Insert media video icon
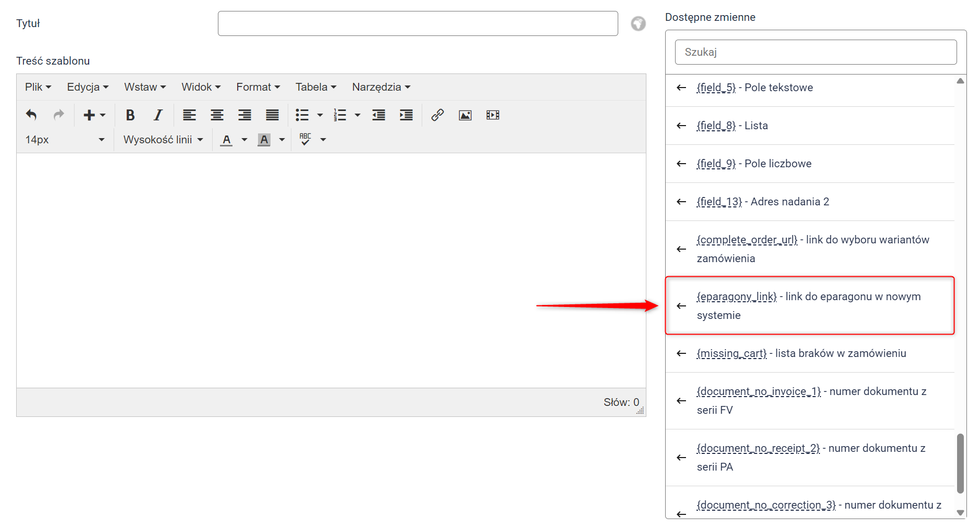This screenshot has width=980, height=530. (493, 115)
